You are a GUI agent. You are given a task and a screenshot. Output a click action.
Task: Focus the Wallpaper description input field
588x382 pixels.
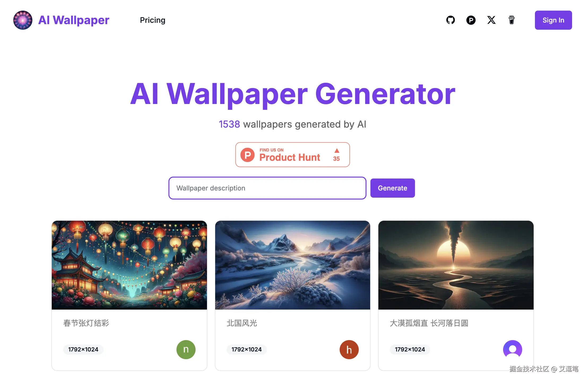(267, 188)
